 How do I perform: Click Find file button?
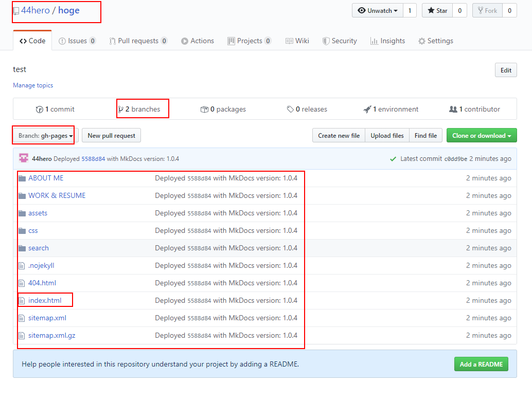(x=425, y=136)
